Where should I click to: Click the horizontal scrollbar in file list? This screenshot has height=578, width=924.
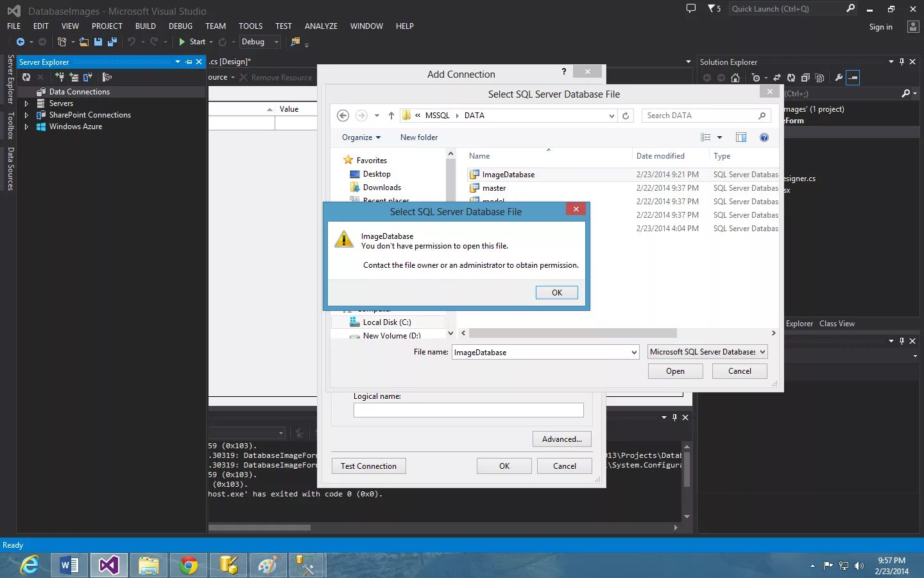(573, 333)
